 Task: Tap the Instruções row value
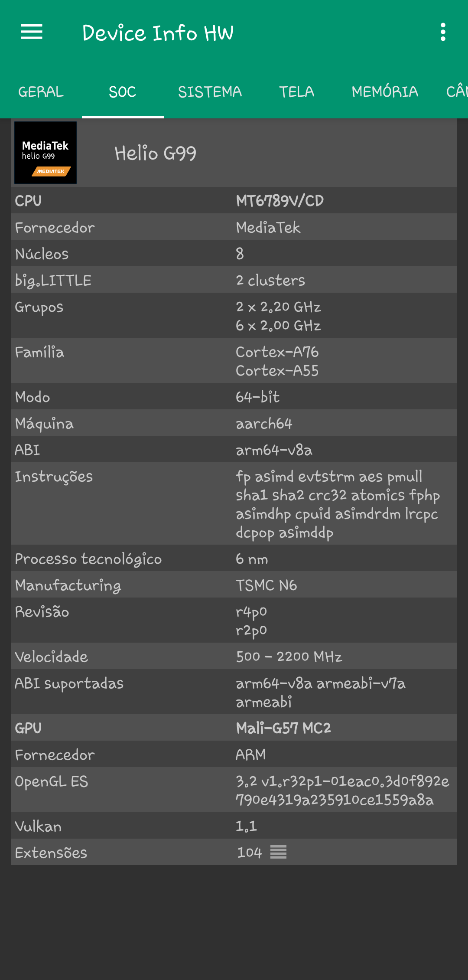(337, 504)
